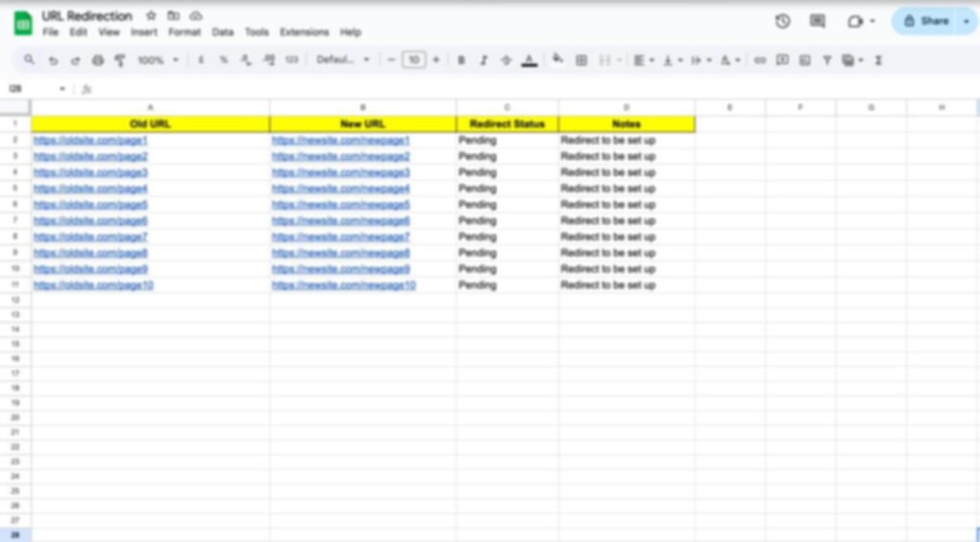The width and height of the screenshot is (980, 542).
Task: Format as percent
Action: pos(223,60)
